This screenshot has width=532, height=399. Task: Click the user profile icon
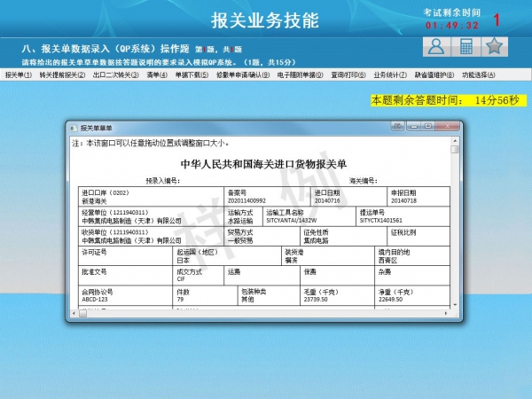(434, 47)
